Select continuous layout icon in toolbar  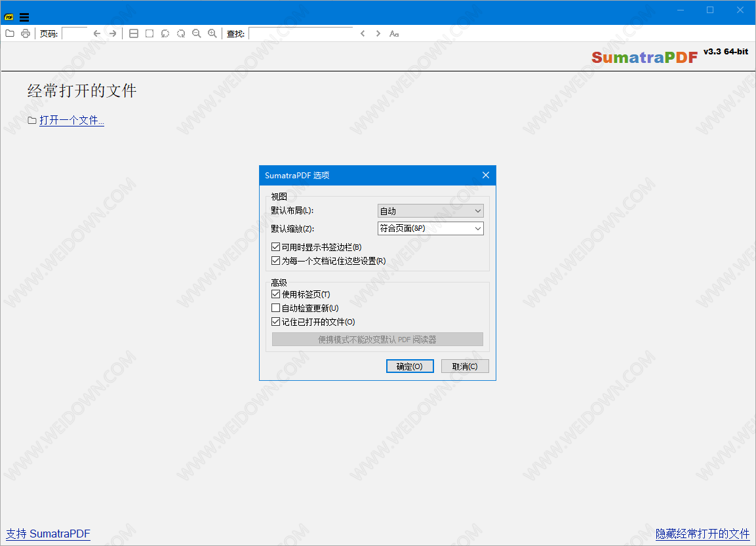tap(134, 33)
